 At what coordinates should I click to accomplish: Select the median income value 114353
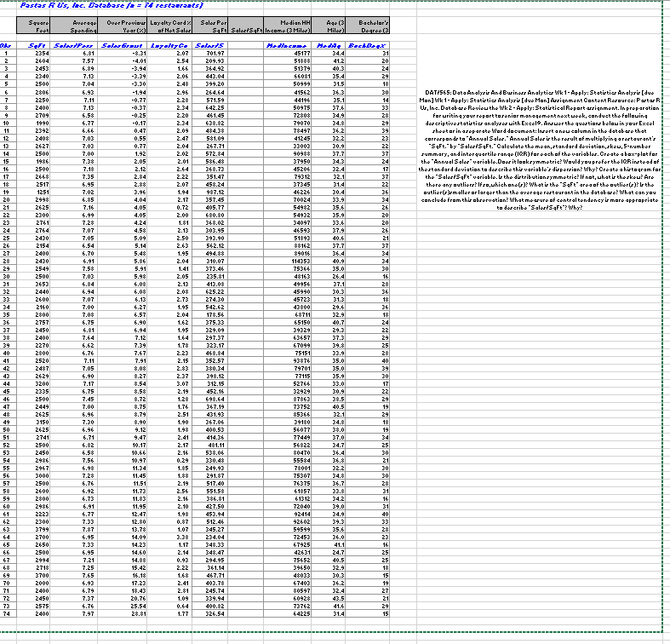(301, 261)
